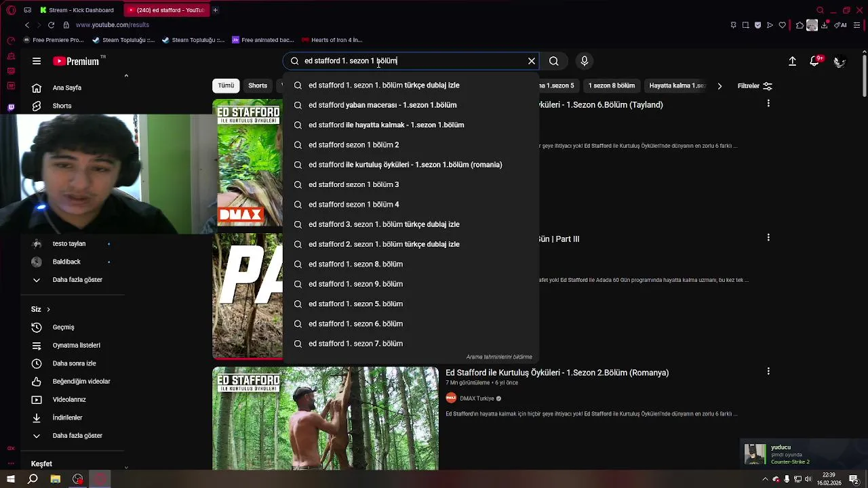
Task: Start voice search with microphone icon
Action: coord(585,61)
